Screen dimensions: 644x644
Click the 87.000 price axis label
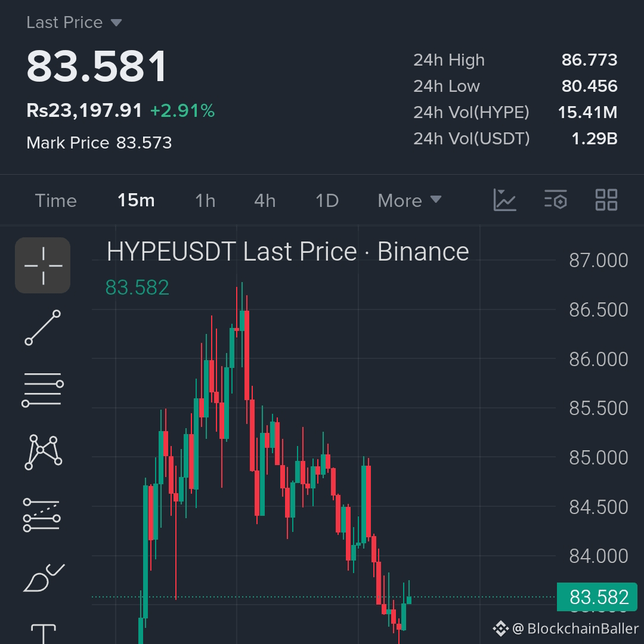coord(599,261)
